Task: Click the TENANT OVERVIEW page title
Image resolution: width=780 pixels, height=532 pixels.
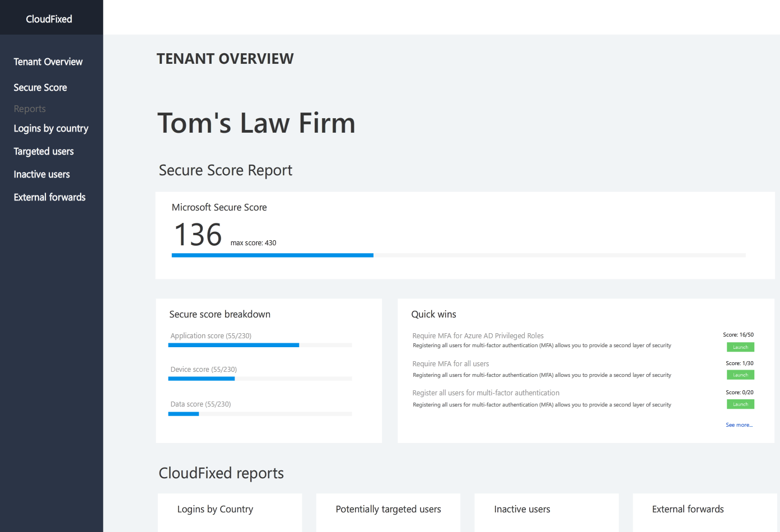Action: tap(225, 59)
